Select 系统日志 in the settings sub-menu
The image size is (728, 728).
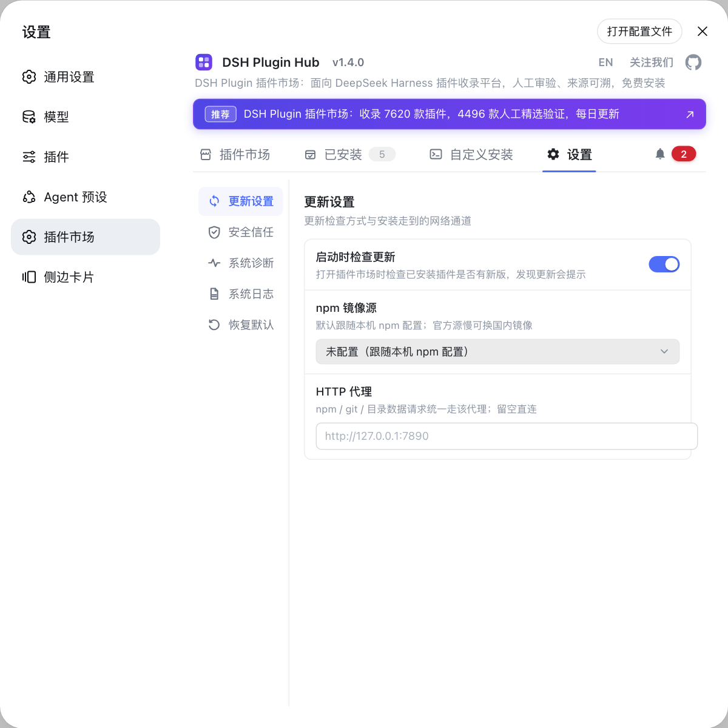point(241,294)
